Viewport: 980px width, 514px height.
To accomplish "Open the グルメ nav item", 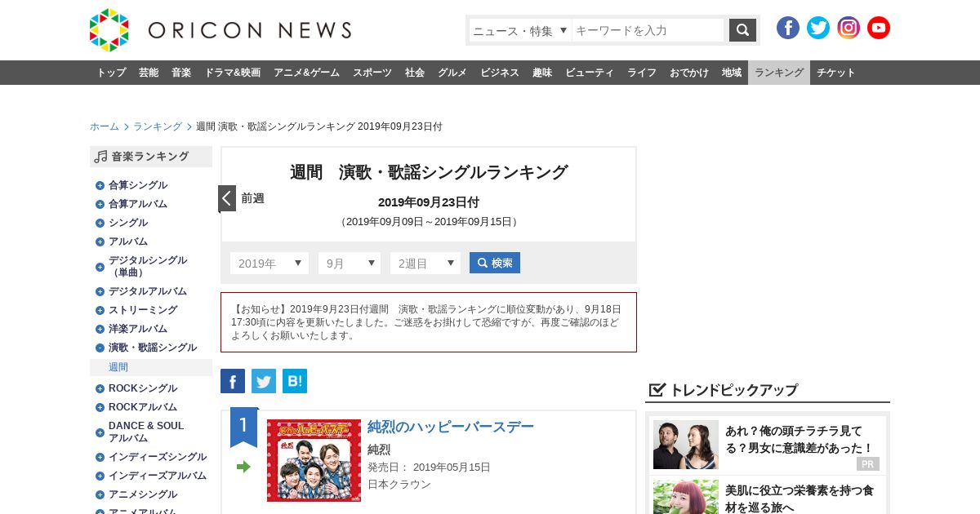I will tap(452, 73).
